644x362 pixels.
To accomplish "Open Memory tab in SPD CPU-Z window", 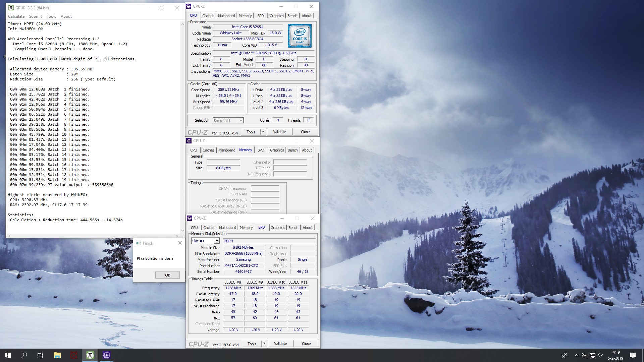I will [246, 228].
